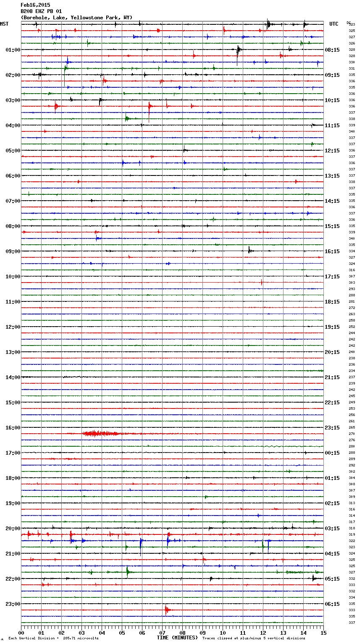Click the DC offset value '270'

[352, 434]
